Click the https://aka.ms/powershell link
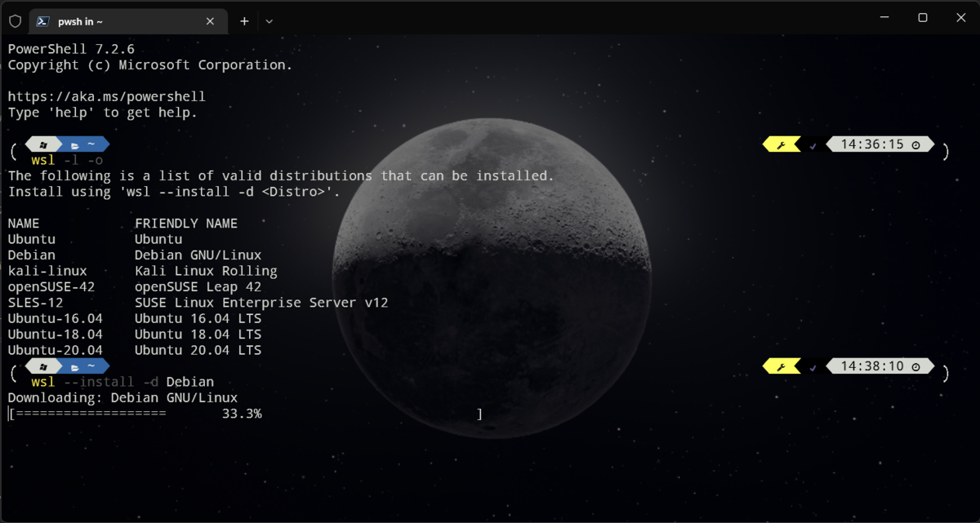This screenshot has width=980, height=523. (x=107, y=97)
